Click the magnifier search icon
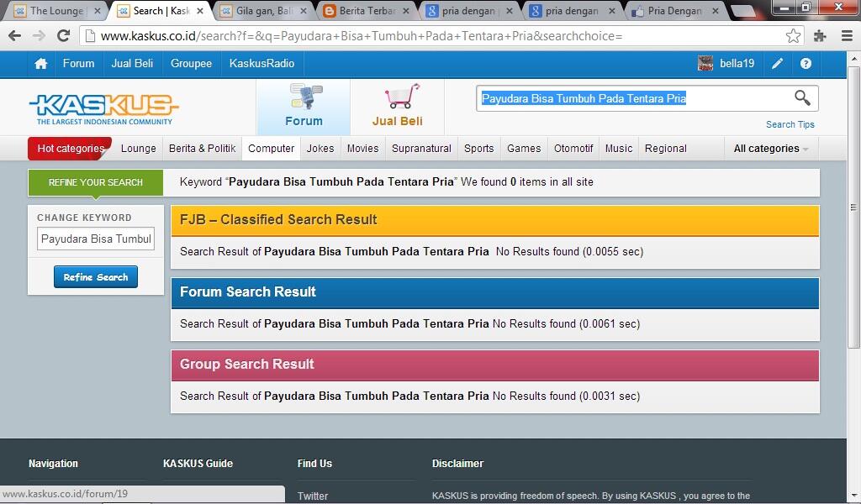This screenshot has width=861, height=504. pos(802,98)
